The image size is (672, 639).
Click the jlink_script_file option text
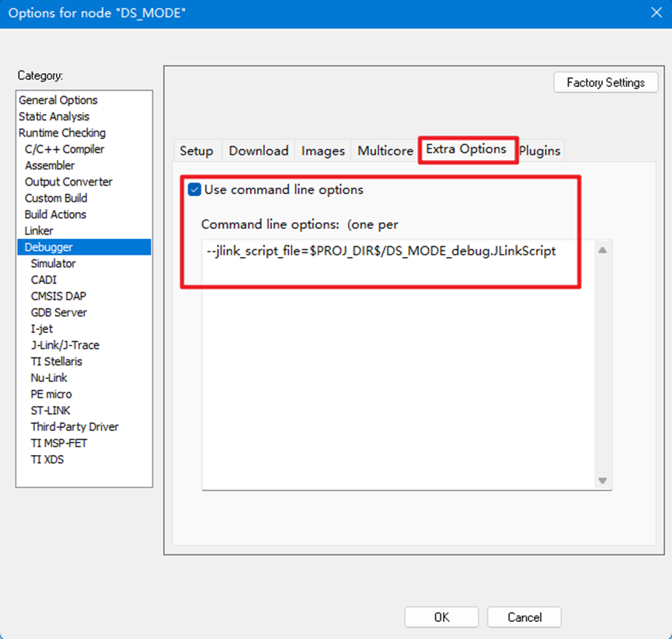click(x=381, y=251)
